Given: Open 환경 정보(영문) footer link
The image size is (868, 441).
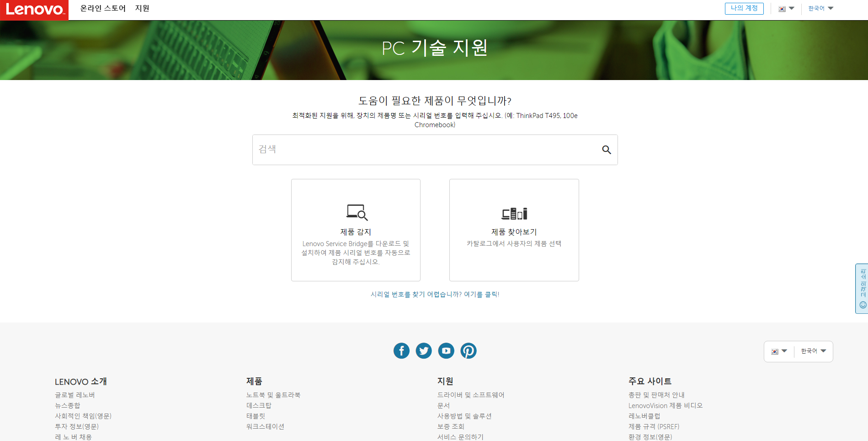Looking at the screenshot, I should pos(650,437).
